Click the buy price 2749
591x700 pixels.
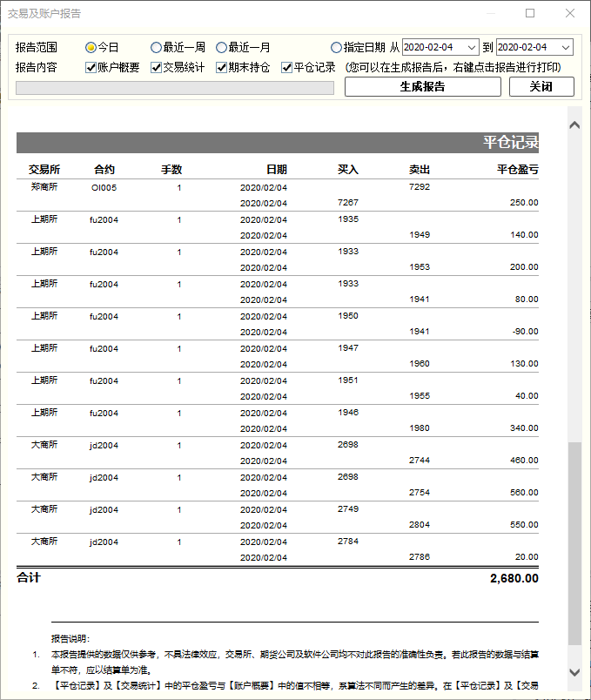tap(348, 509)
